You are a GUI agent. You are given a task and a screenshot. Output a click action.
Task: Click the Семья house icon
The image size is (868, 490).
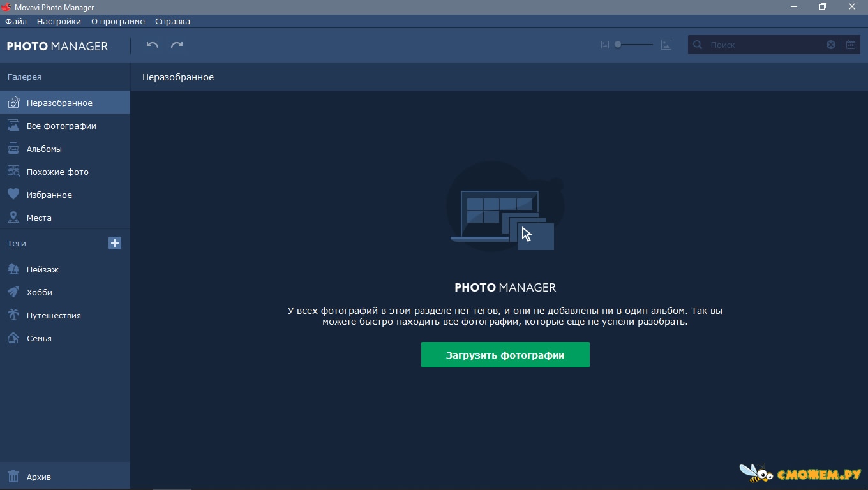point(13,338)
